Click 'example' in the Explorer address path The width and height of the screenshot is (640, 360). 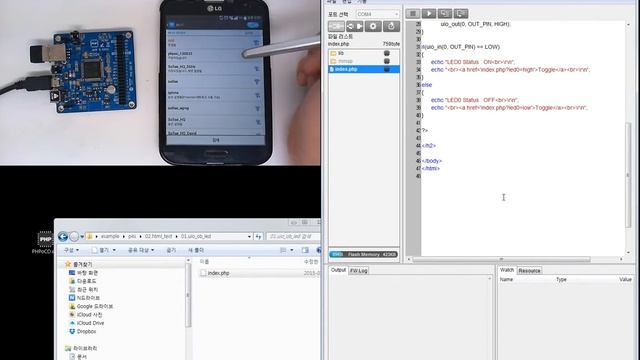click(110, 236)
